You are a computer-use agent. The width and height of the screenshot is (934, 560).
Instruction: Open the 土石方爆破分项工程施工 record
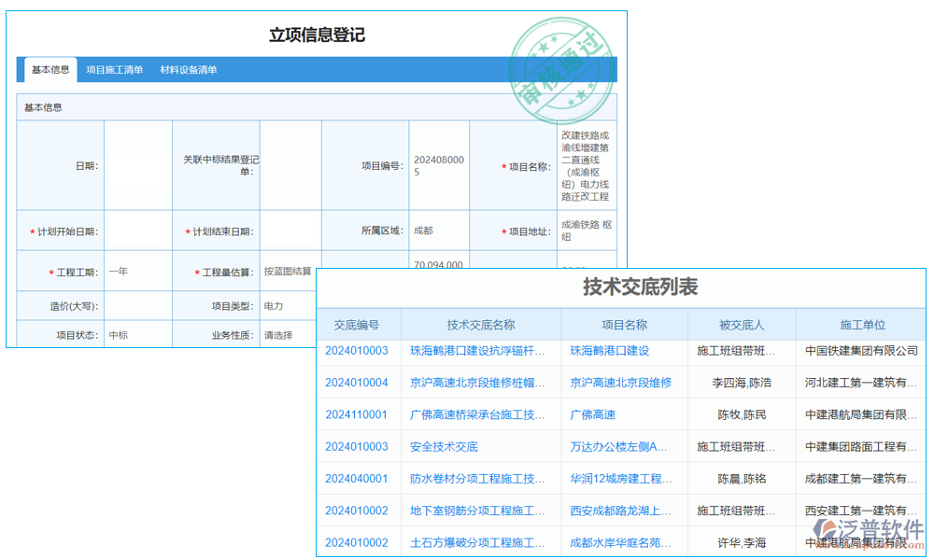(476, 541)
